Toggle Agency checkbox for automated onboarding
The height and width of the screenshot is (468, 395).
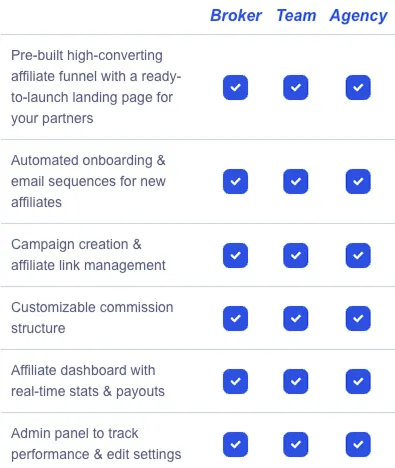point(358,181)
